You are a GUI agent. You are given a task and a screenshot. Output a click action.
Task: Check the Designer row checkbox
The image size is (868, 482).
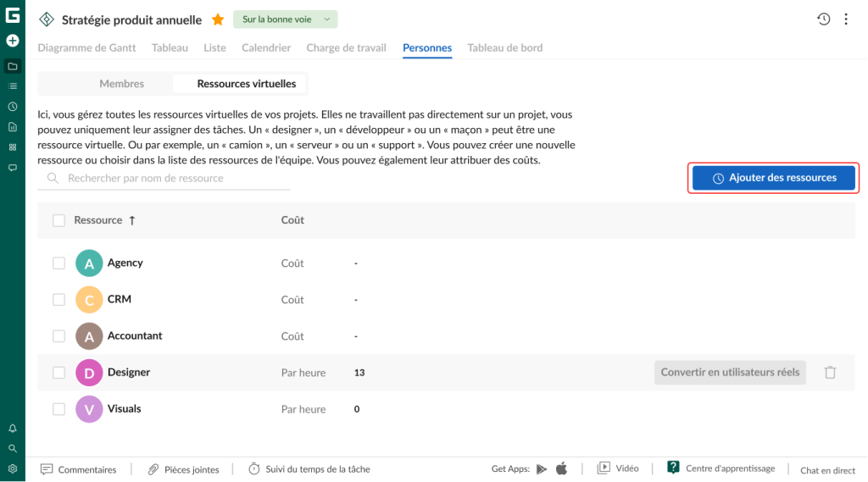(x=58, y=373)
